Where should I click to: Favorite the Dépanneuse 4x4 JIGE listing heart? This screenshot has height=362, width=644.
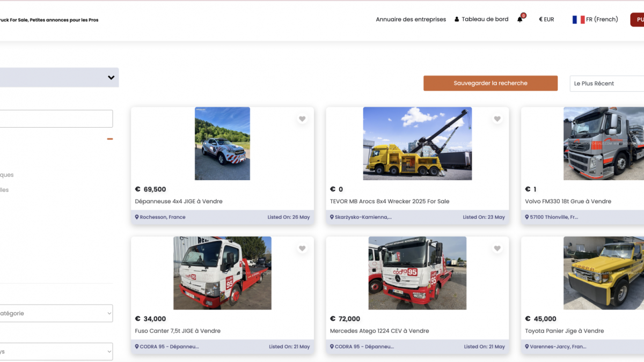click(x=302, y=119)
